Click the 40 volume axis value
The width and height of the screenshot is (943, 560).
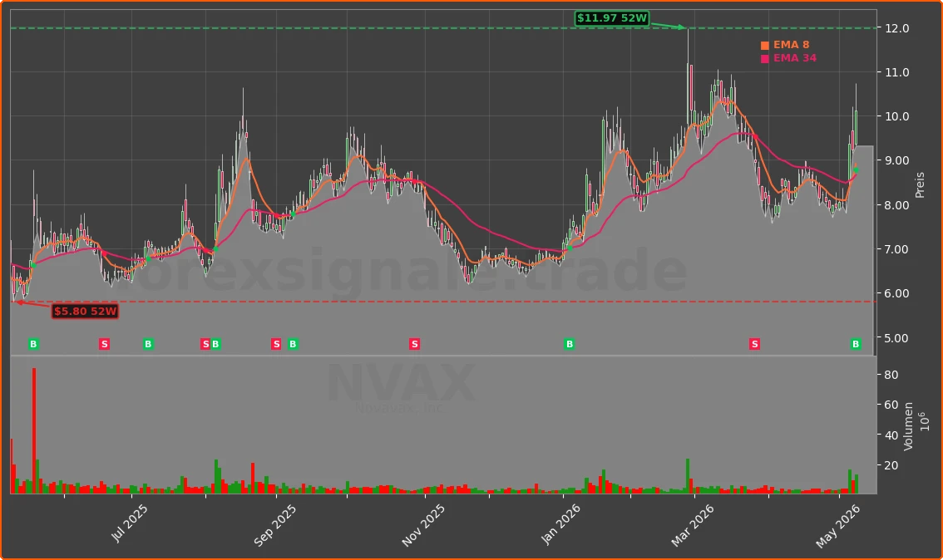tap(891, 435)
